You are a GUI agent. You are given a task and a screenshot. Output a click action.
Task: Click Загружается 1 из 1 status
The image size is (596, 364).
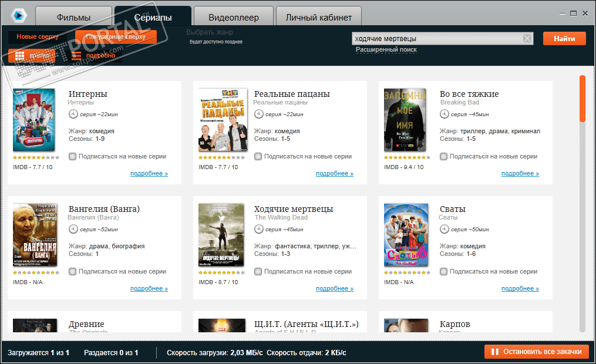coord(38,353)
